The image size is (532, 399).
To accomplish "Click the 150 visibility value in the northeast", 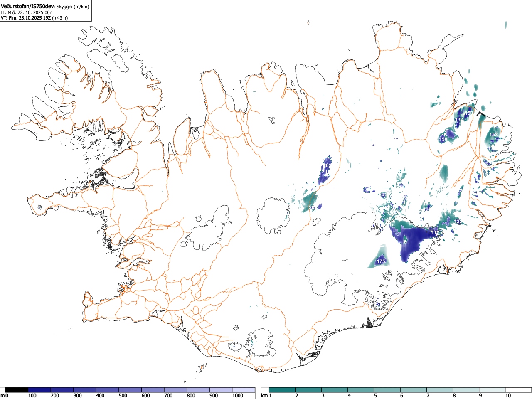I will 469,113.
